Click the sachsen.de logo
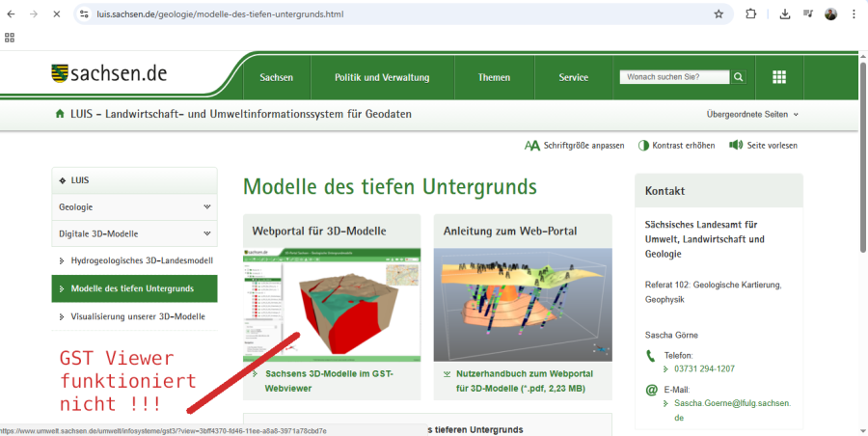868x436 pixels. click(109, 74)
